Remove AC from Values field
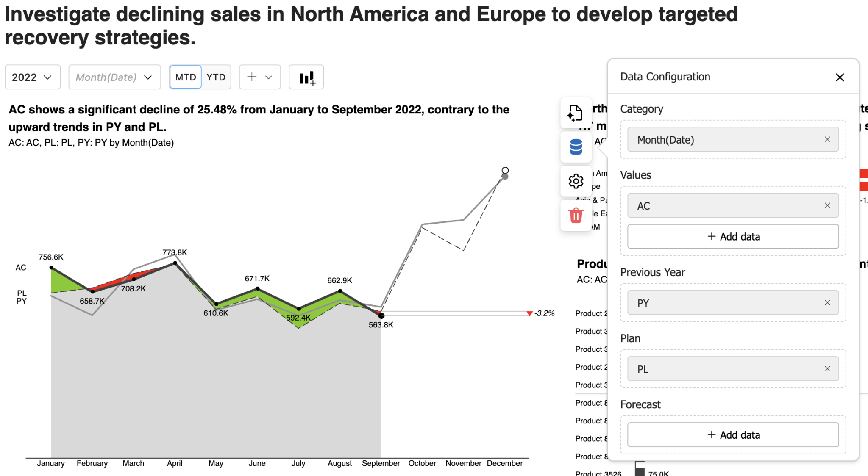Viewport: 868px width, 476px height. [x=827, y=205]
